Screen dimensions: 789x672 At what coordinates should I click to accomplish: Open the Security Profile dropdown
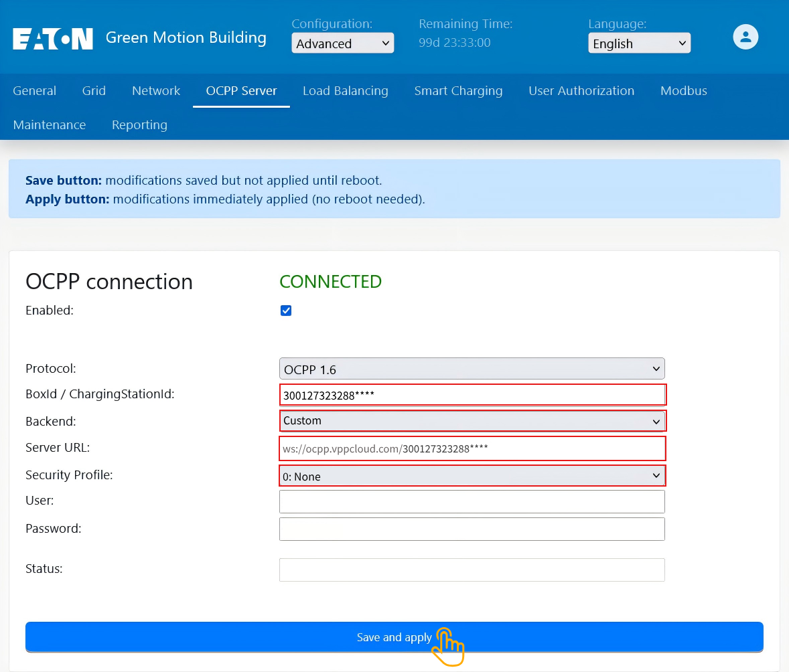coord(472,475)
